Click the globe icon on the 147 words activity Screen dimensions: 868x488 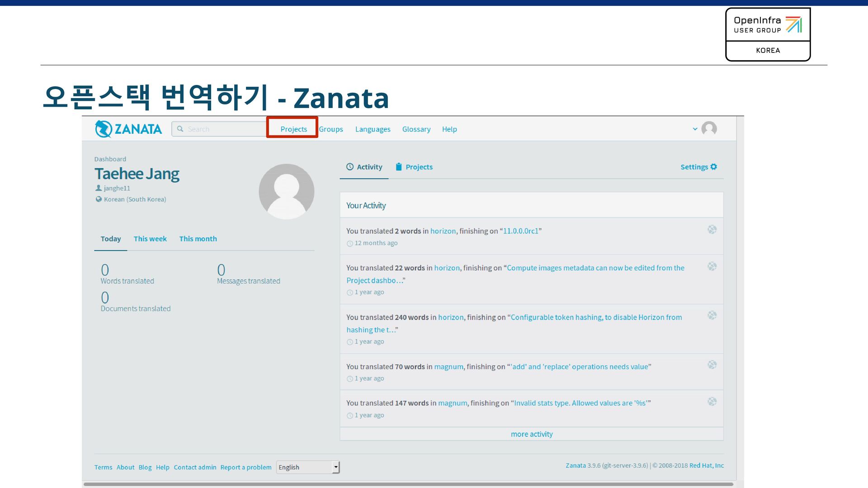click(712, 401)
